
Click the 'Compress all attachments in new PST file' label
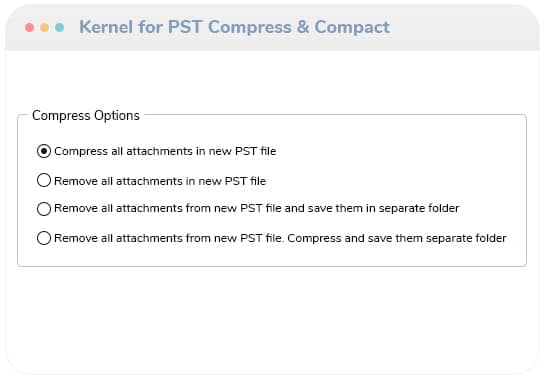click(x=165, y=151)
